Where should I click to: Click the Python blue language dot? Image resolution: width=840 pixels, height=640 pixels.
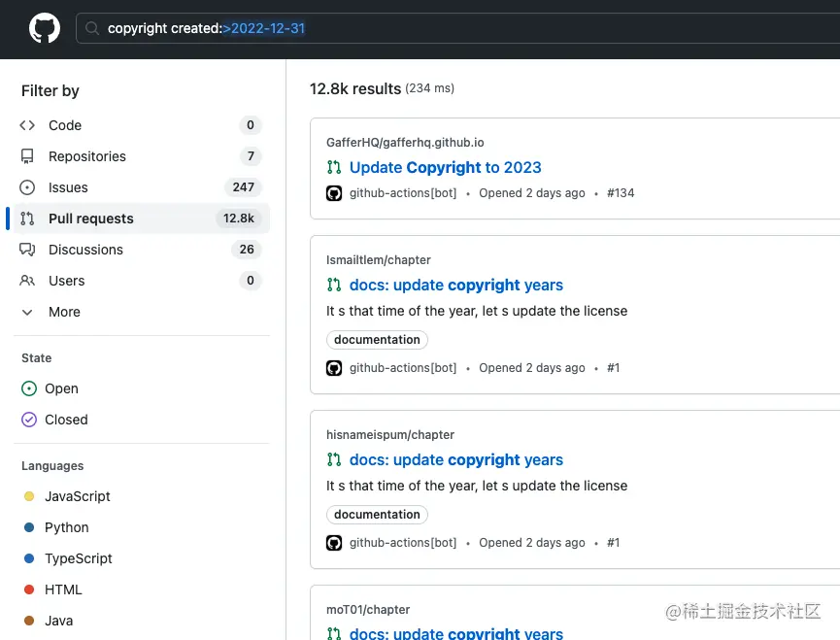click(29, 527)
